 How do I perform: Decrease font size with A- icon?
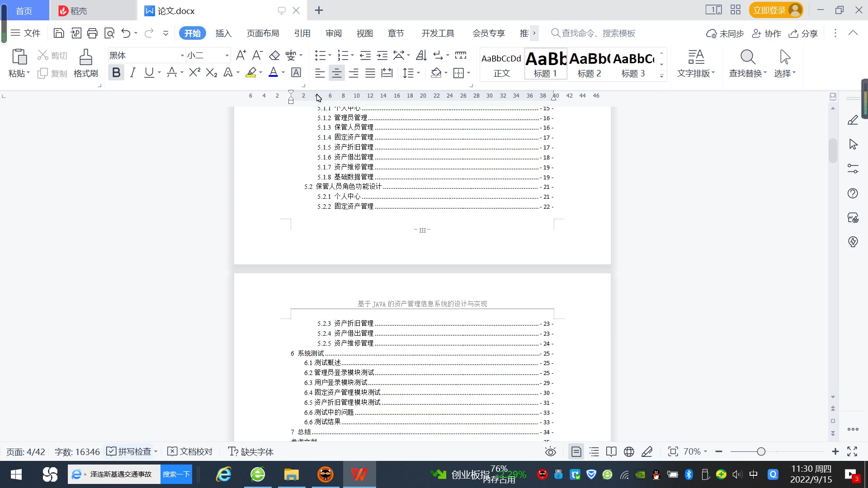point(258,55)
